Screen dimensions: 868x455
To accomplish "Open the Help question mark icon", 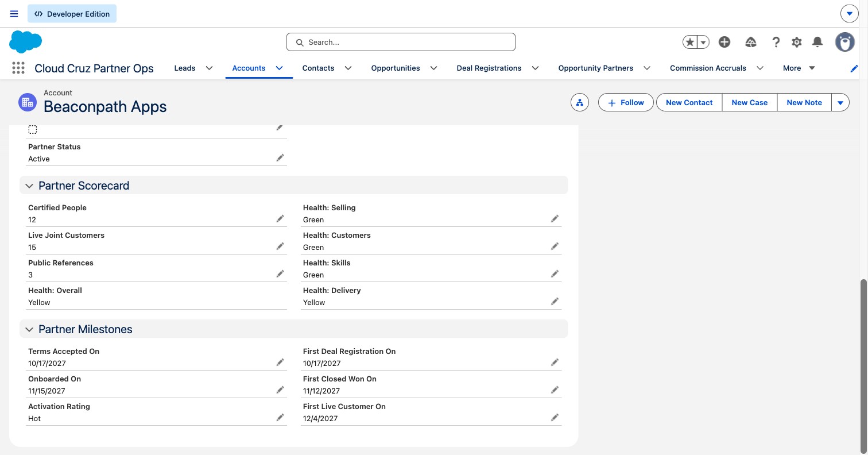I will (x=776, y=42).
